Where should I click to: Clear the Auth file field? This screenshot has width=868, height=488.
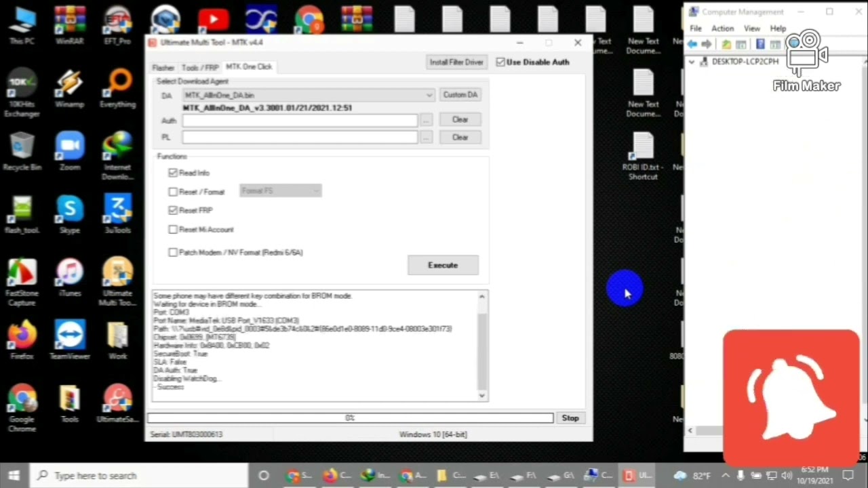click(x=460, y=119)
